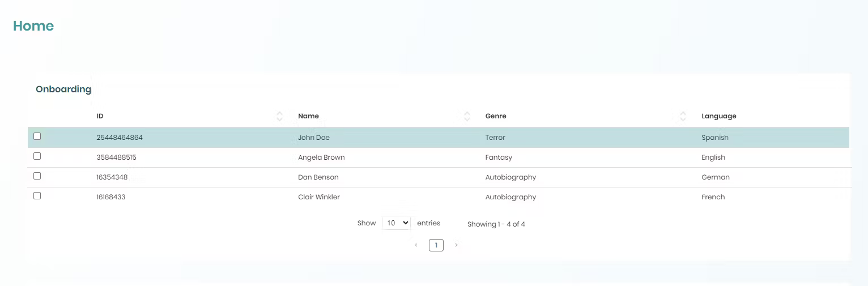Go to next page using right arrow

(x=456, y=245)
